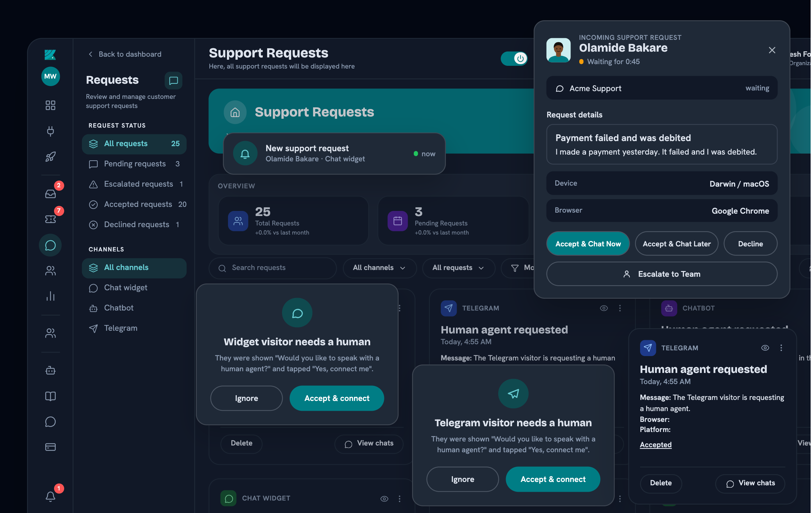Open the rocket launch icon in sidebar

point(50,157)
